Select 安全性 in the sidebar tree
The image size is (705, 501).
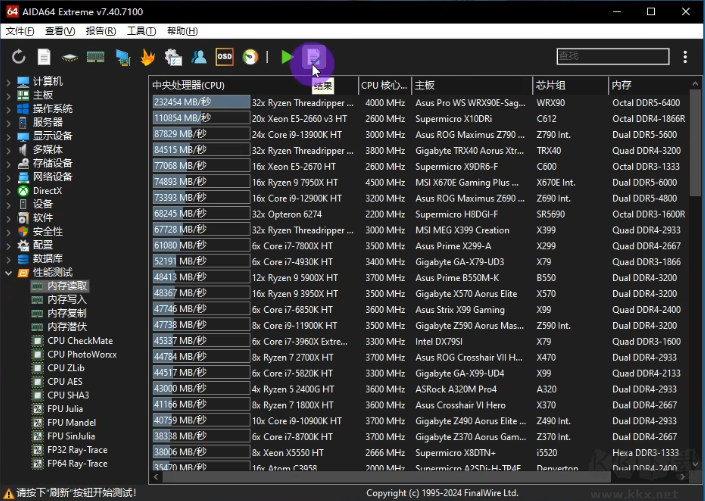(x=48, y=232)
